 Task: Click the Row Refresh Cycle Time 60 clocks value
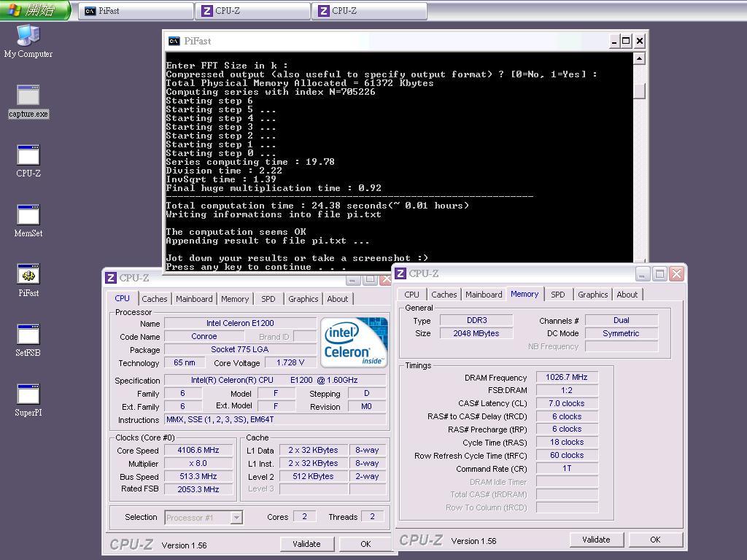pyautogui.click(x=567, y=455)
